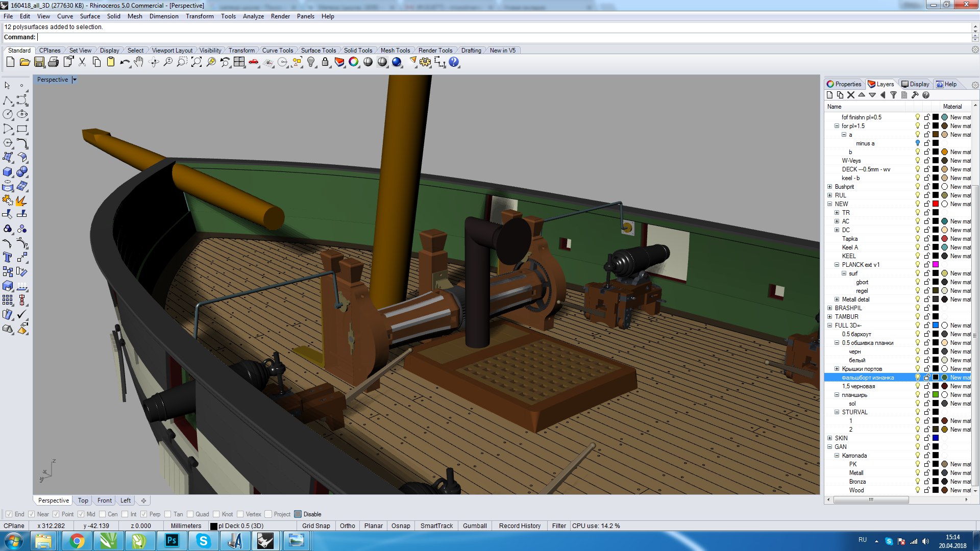Enable the Project osnap checkbox
This screenshot has height=551, width=980.
coord(268,514)
